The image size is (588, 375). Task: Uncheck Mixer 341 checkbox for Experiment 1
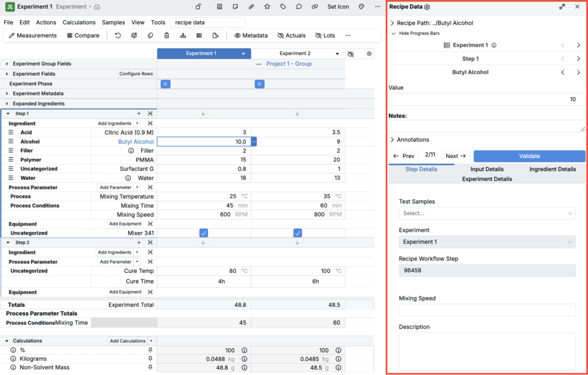pos(203,233)
